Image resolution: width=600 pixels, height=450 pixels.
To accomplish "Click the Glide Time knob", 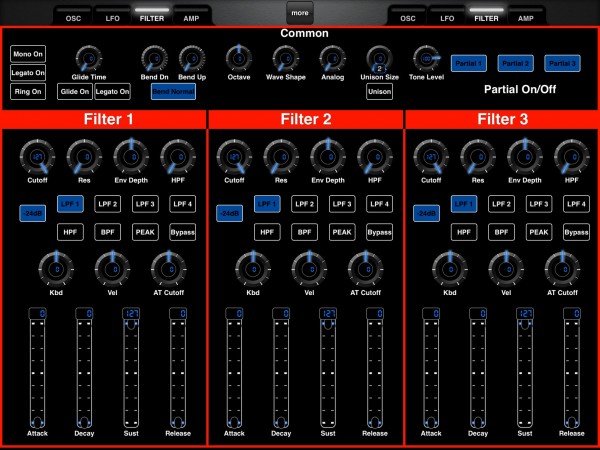I will coord(89,59).
